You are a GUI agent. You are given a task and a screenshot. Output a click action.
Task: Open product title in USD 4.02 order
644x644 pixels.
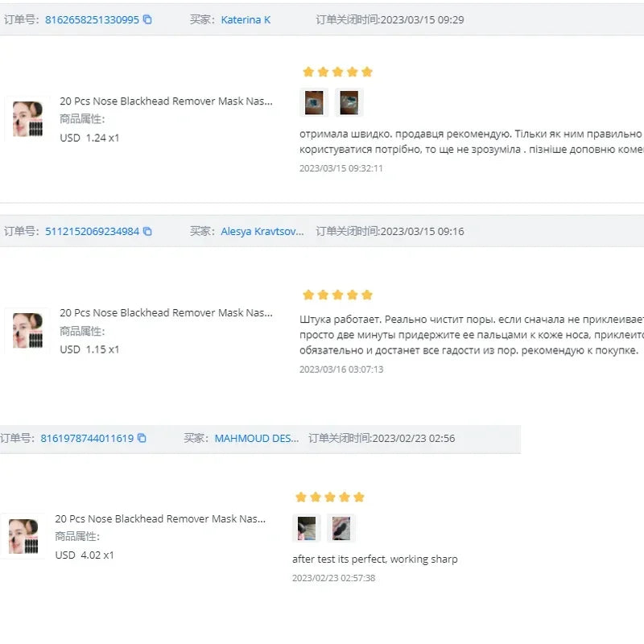click(160, 519)
